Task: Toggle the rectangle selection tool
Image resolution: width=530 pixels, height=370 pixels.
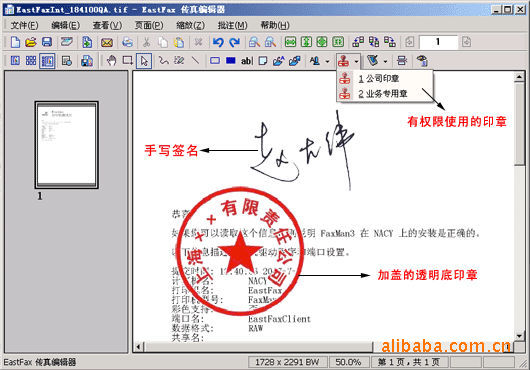Action: 128,61
